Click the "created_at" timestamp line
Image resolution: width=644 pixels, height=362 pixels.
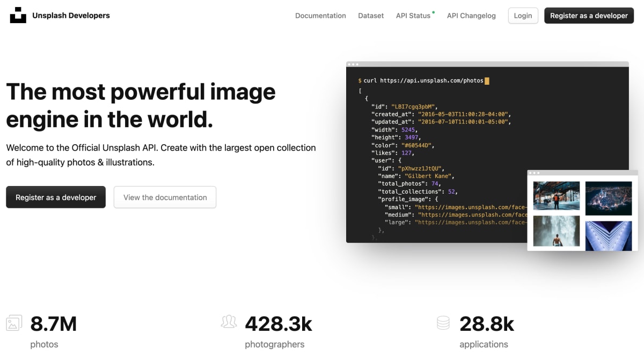pyautogui.click(x=441, y=114)
